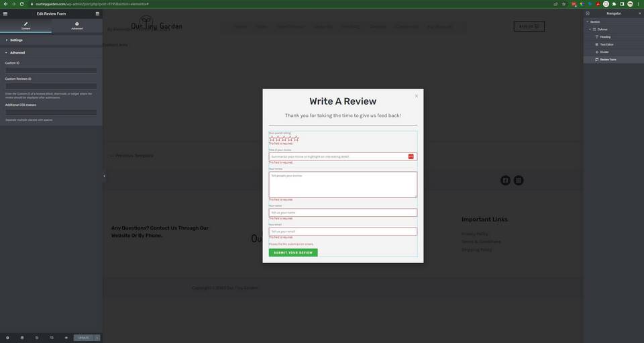
Task: Open the browser Extensions puzzle icon
Action: point(614,4)
